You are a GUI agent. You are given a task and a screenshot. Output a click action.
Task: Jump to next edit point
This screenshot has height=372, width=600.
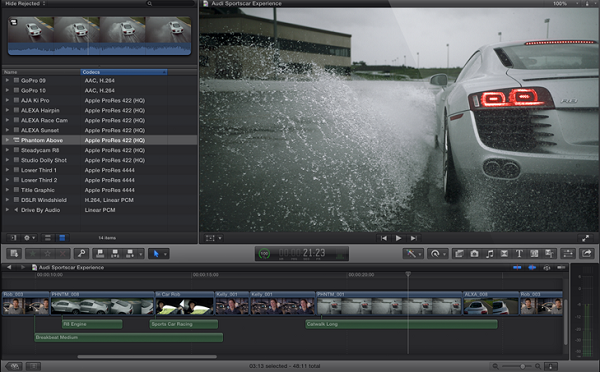[x=413, y=238]
